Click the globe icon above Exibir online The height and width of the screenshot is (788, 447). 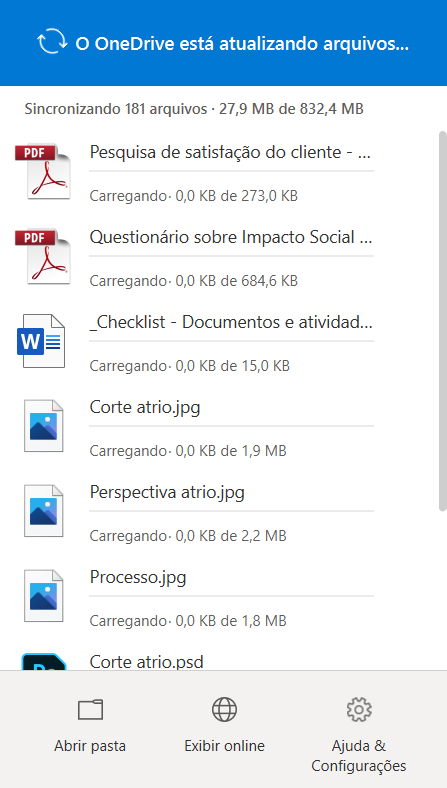pyautogui.click(x=224, y=710)
